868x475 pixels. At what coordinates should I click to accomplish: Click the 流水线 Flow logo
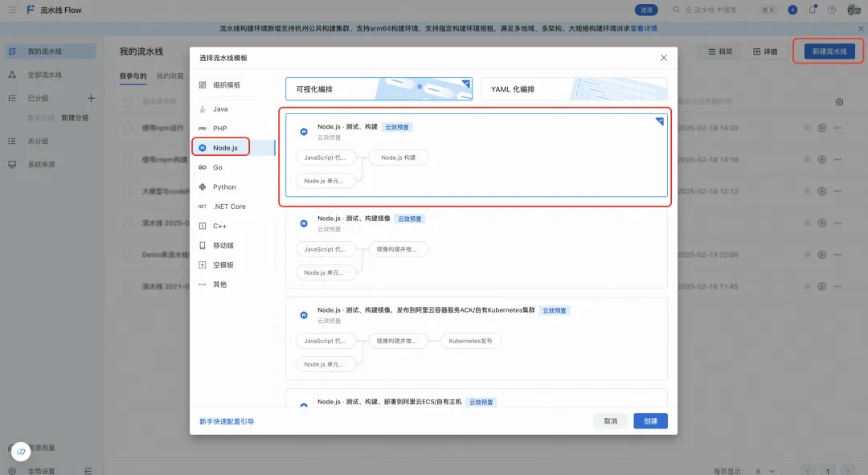pos(54,10)
